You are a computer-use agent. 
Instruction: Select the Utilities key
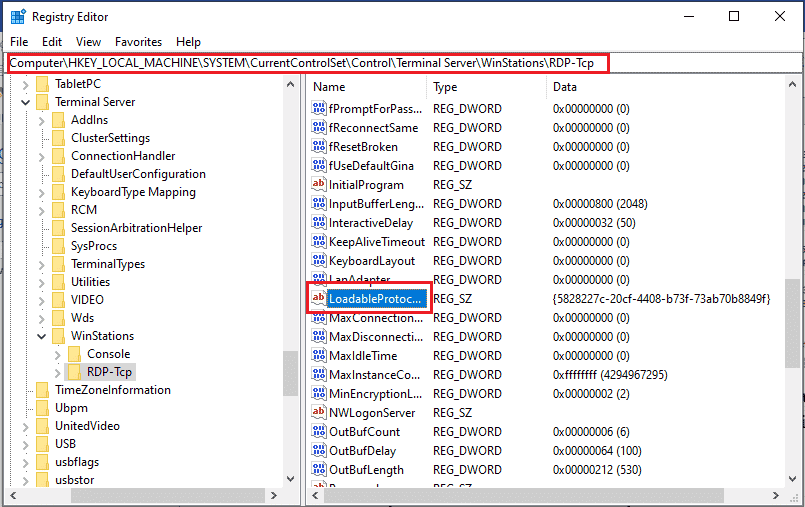point(90,281)
